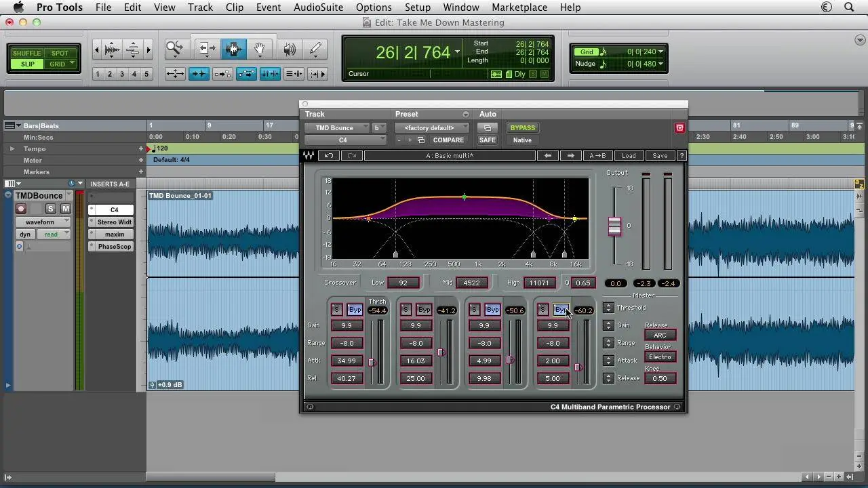Screen dimensions: 868x488
Task: Record-enable the TMDBounce track
Action: point(21,209)
